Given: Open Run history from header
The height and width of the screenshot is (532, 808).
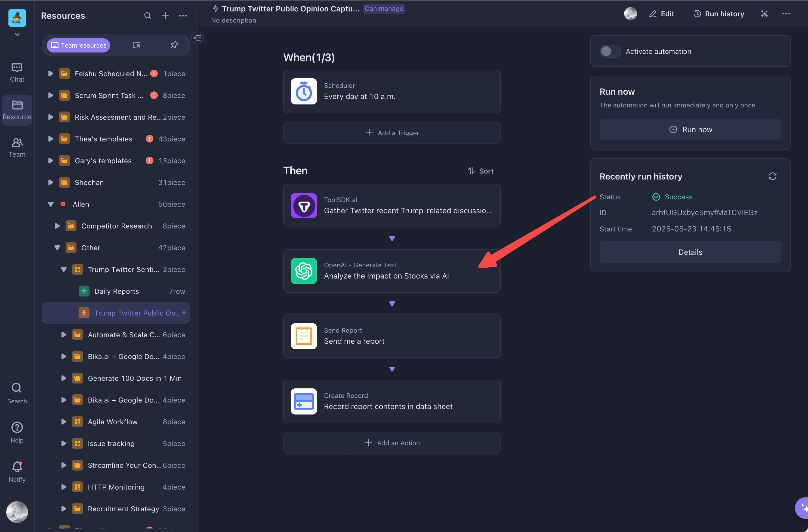Looking at the screenshot, I should [x=718, y=14].
